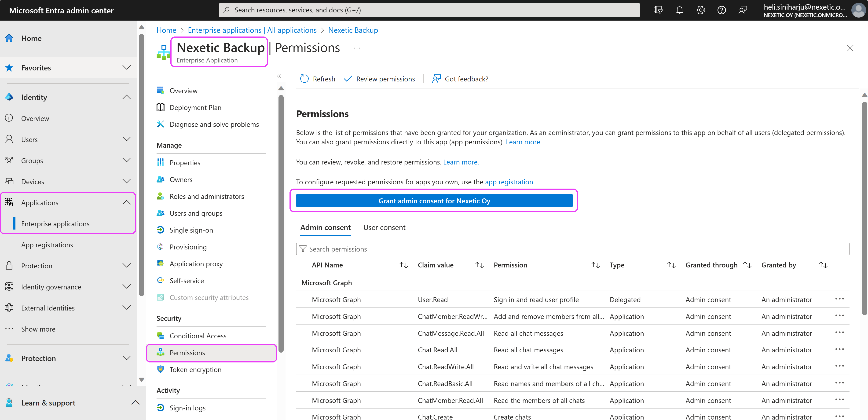868x420 pixels.
Task: Open the Got feedback? option
Action: [460, 79]
